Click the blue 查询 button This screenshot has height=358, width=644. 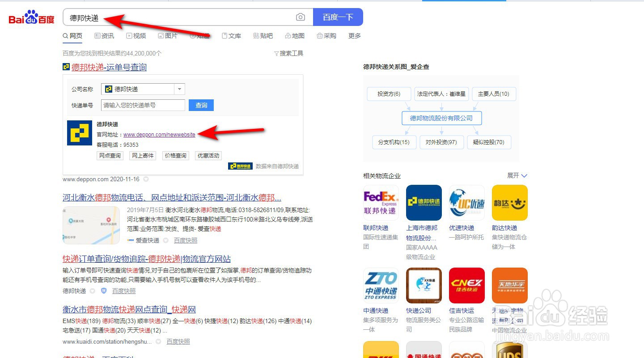click(x=201, y=105)
